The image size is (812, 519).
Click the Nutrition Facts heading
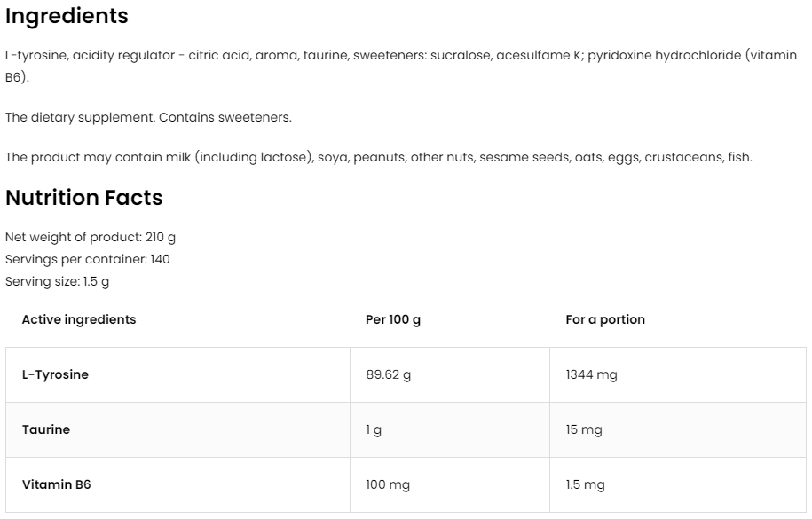point(84,198)
